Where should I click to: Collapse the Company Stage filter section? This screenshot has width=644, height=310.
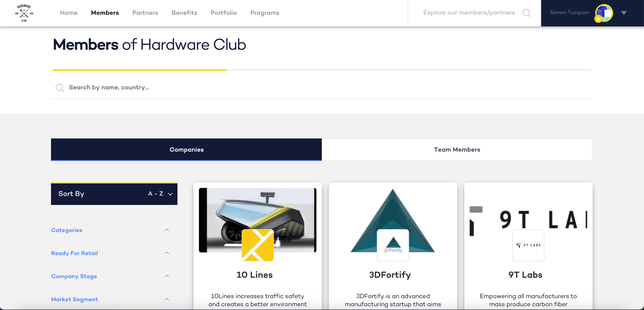pyautogui.click(x=167, y=276)
